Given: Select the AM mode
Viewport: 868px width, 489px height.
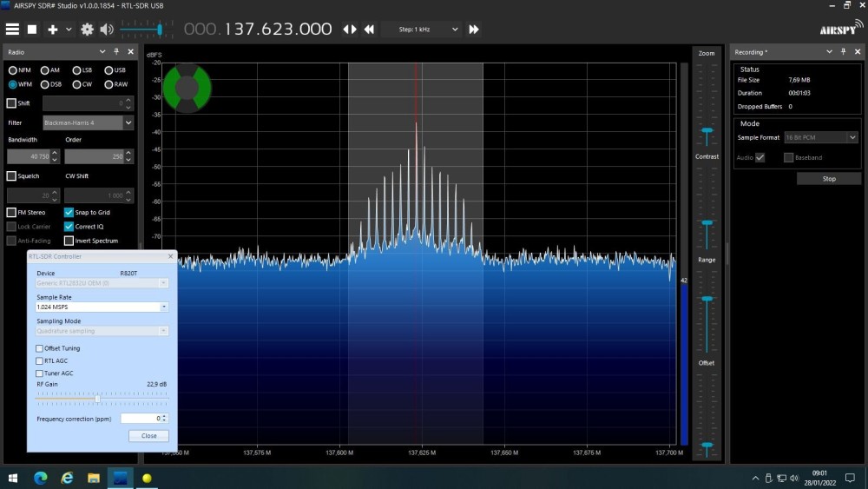Looking at the screenshot, I should [44, 70].
